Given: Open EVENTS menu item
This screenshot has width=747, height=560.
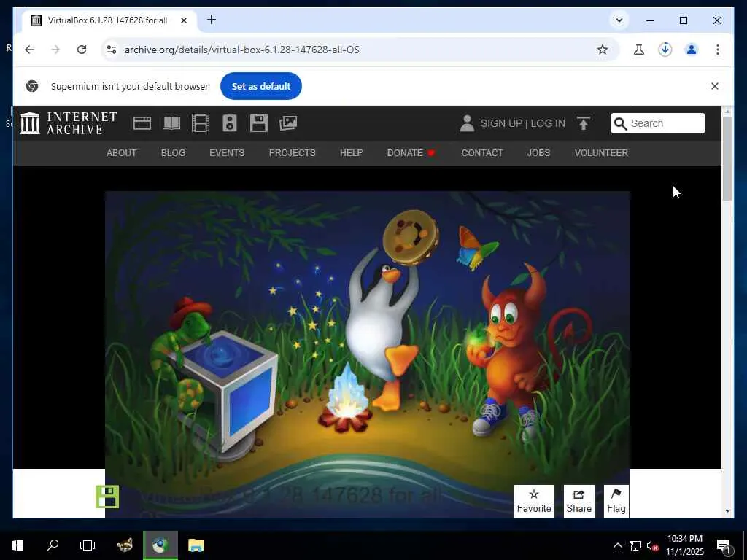Looking at the screenshot, I should click(x=227, y=153).
